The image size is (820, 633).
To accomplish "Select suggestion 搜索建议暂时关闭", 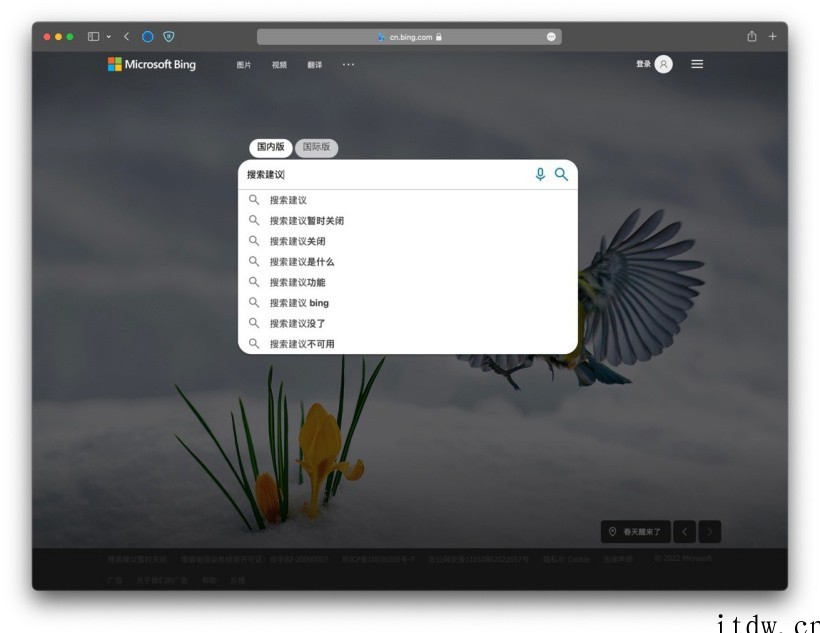I will click(408, 221).
